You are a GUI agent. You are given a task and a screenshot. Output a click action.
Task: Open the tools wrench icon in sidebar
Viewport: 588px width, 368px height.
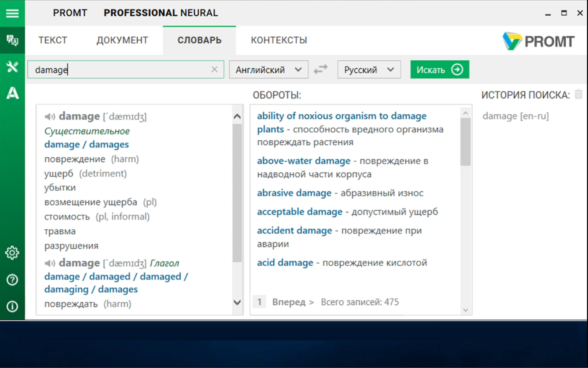pos(12,67)
